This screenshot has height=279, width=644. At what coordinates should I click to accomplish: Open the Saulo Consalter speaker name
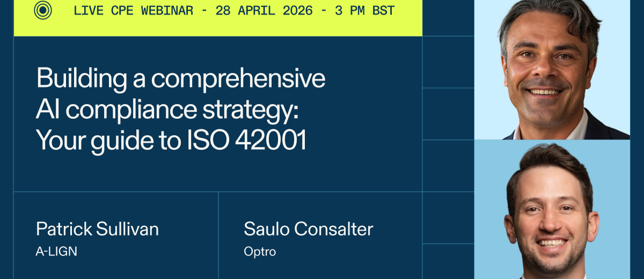308,229
